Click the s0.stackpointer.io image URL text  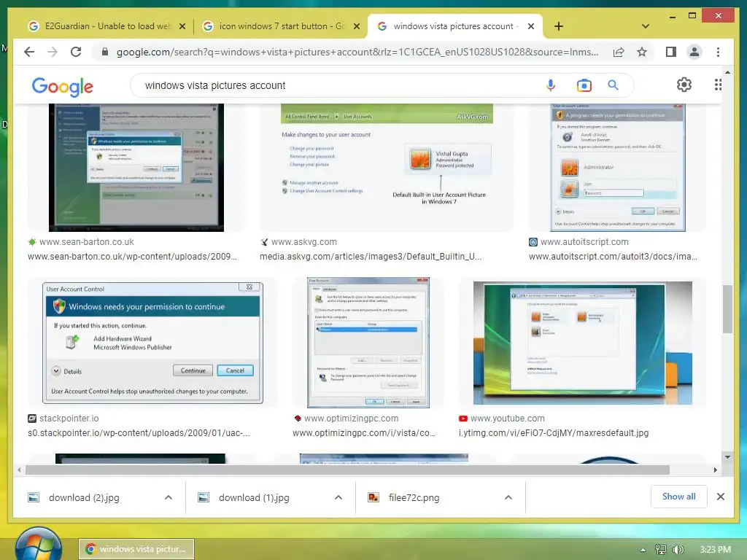pyautogui.click(x=139, y=433)
